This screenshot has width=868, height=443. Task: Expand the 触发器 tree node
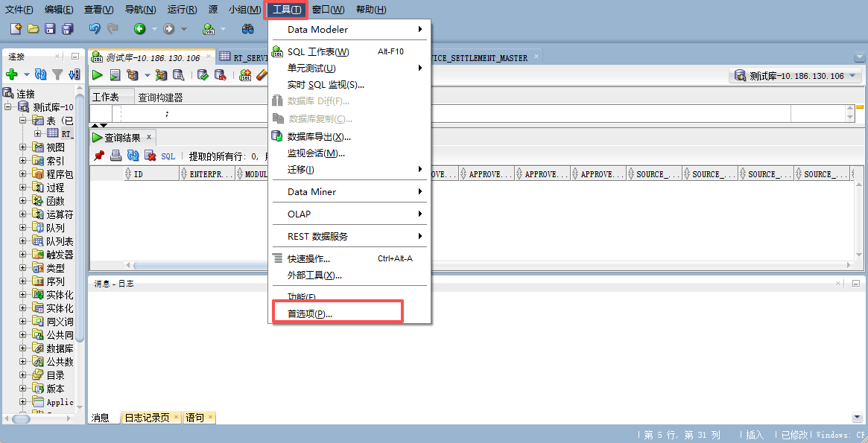click(x=22, y=255)
